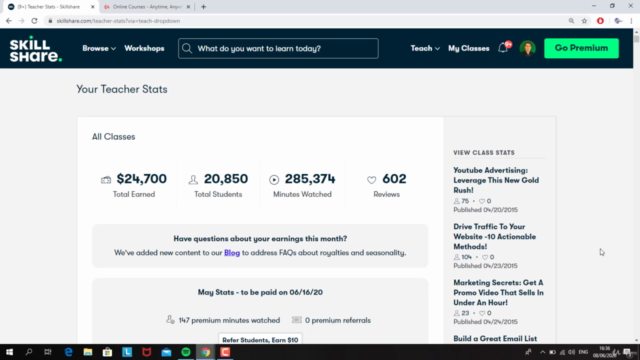The height and width of the screenshot is (360, 640).
Task: Click the Skillshare logo
Action: [x=36, y=49]
